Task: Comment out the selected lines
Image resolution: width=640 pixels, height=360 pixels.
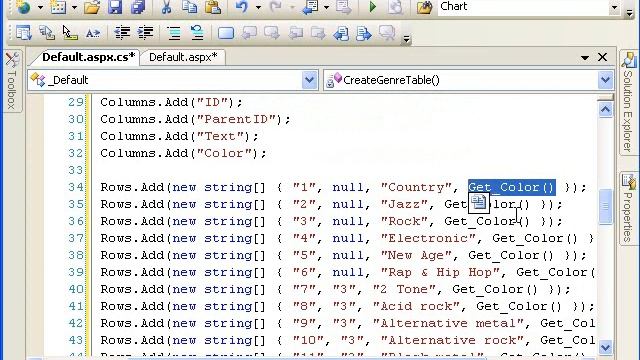Action: click(174, 33)
